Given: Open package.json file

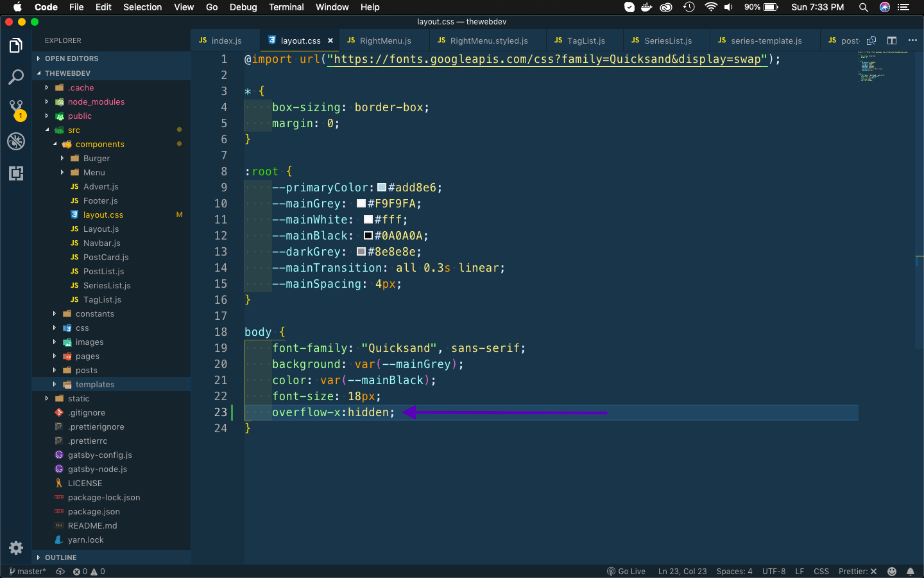Looking at the screenshot, I should point(111,512).
